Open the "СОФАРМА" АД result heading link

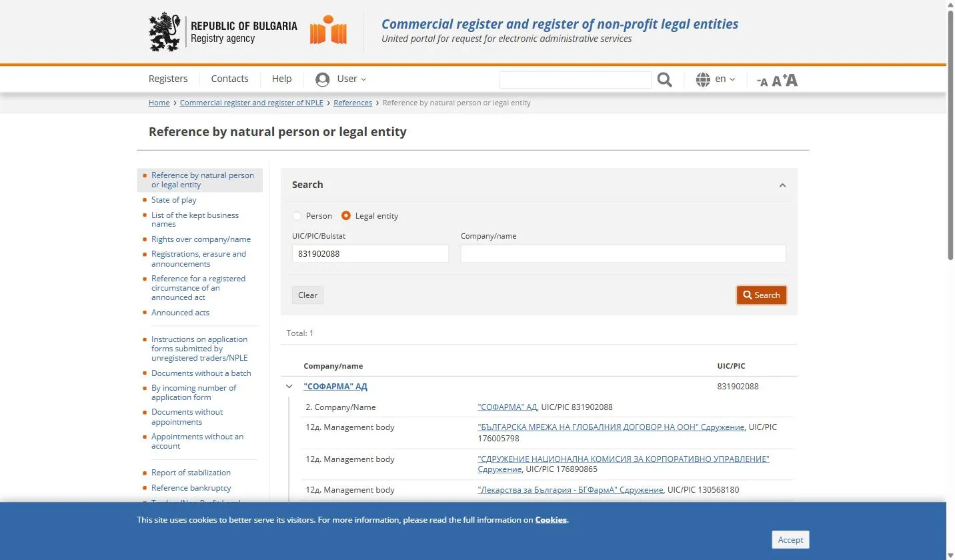tap(335, 387)
